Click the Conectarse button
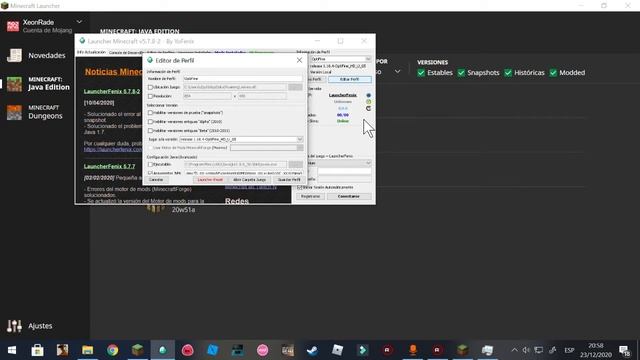The width and height of the screenshot is (640, 360). pos(349,196)
